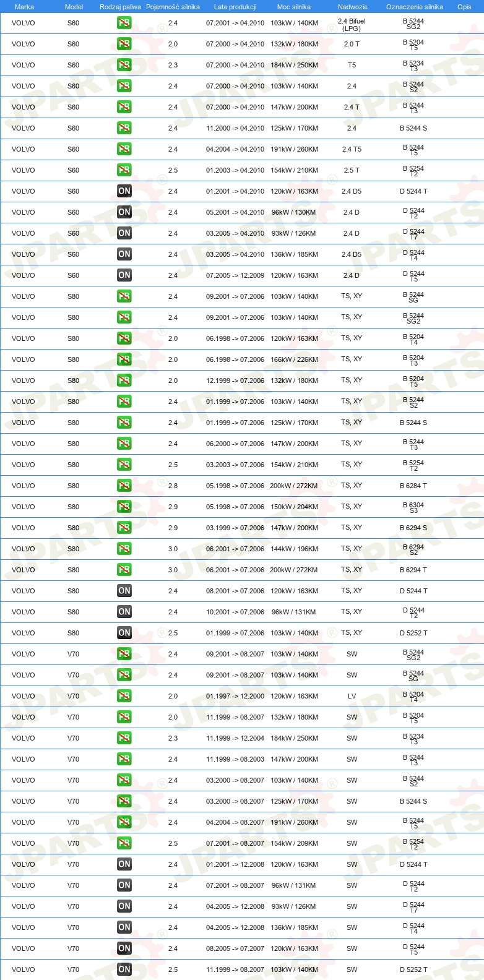Select petrol icon for S60 125kW / 170KM
This screenshot has height=980, width=484.
(x=124, y=128)
